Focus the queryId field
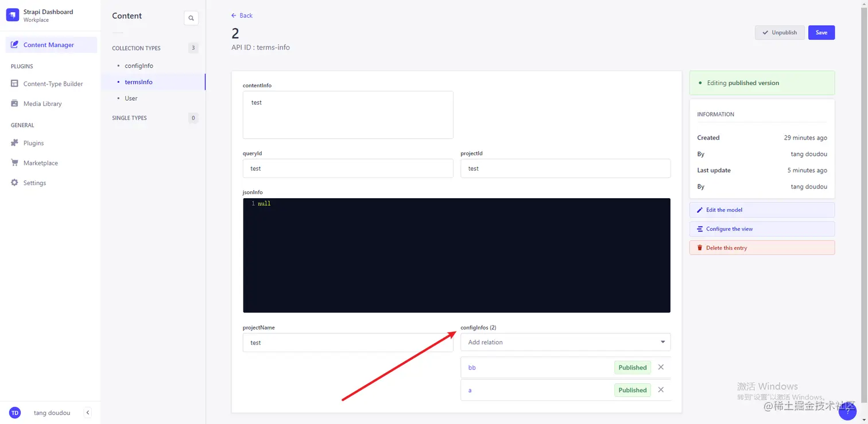Screen dimensions: 868x424 click(x=348, y=168)
